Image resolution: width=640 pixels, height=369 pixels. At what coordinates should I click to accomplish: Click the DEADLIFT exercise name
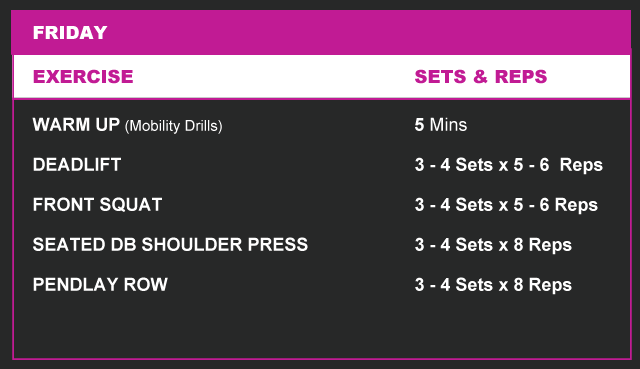tap(77, 164)
